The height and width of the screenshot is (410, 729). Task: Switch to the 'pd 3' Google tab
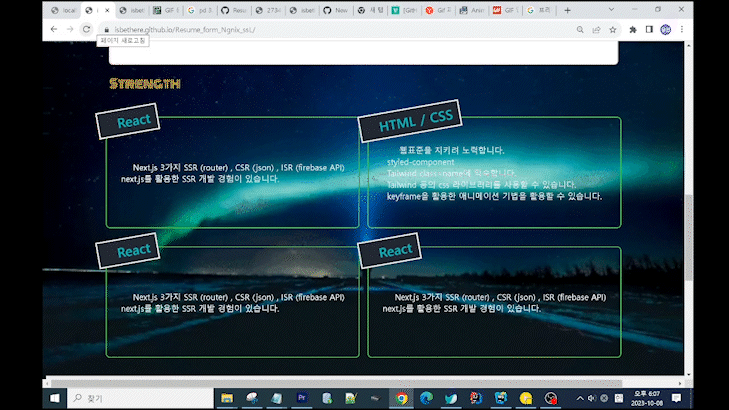tap(200, 10)
